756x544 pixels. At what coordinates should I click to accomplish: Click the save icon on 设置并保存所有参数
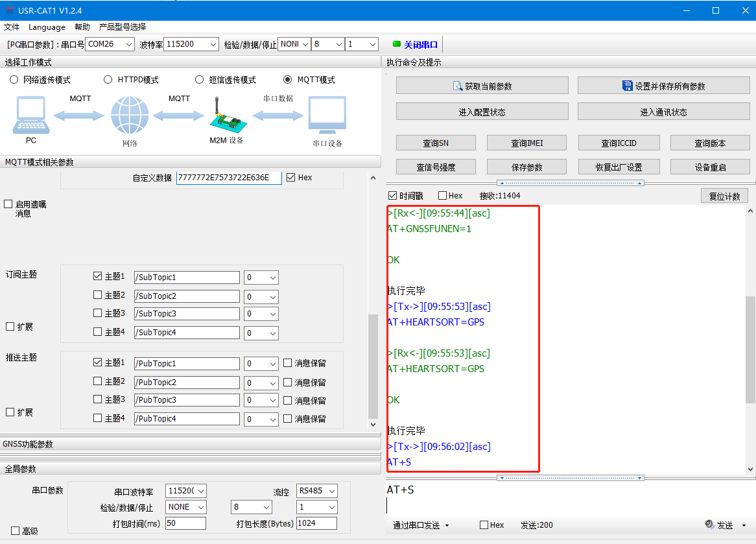627,86
